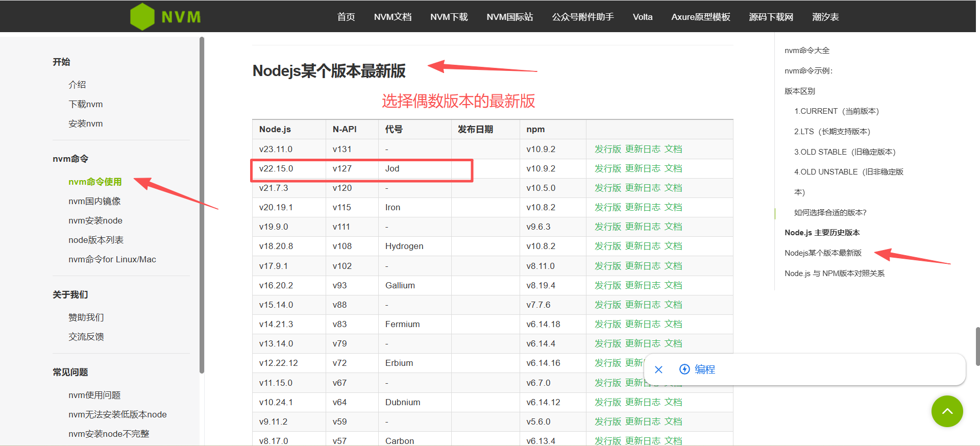This screenshot has width=980, height=446.
Task: Click the sidebar vertical scrollbar
Action: point(202,204)
